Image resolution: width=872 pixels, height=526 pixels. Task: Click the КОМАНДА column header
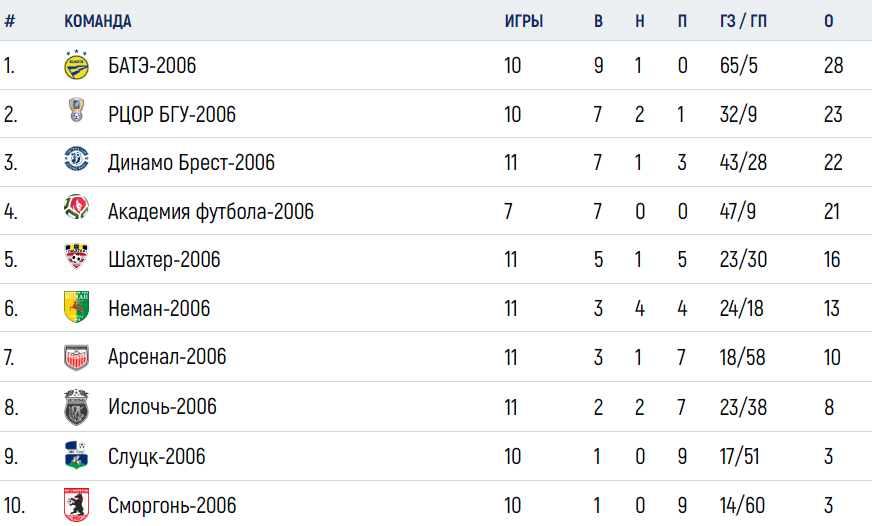98,21
